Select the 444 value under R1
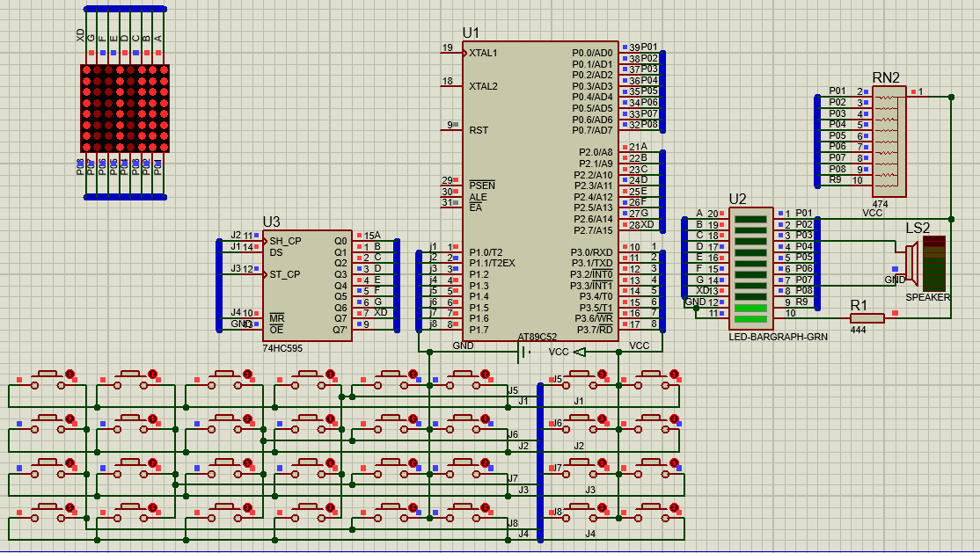 pos(858,330)
